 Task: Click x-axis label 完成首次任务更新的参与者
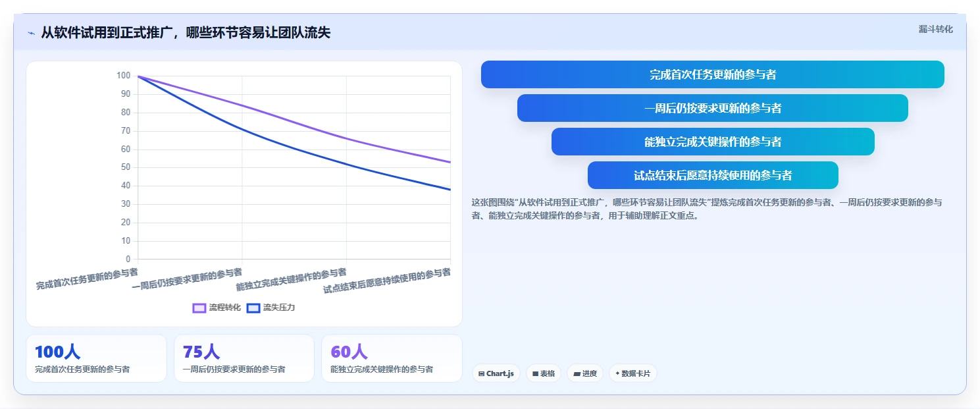point(87,279)
